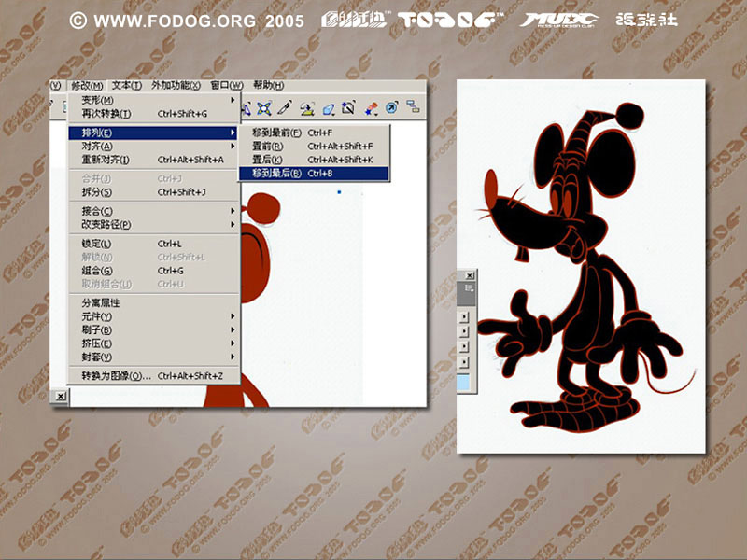Close the panel with the bottom-left X

tap(61, 396)
